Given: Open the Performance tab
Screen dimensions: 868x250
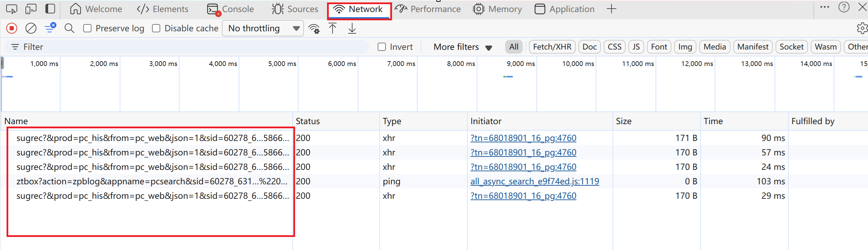Looking at the screenshot, I should click(x=428, y=9).
